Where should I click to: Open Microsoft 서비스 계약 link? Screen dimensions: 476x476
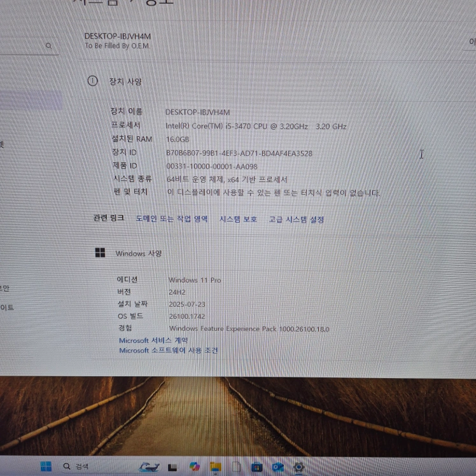click(153, 340)
